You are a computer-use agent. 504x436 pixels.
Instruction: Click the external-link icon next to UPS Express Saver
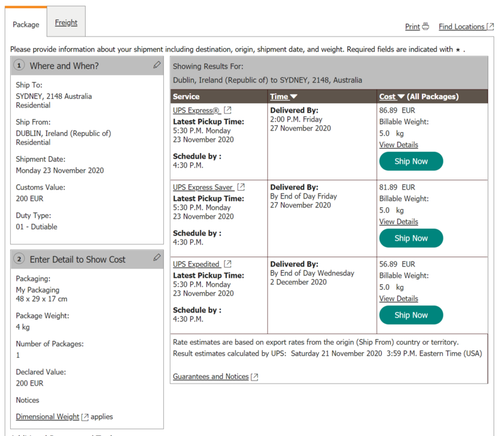click(241, 186)
